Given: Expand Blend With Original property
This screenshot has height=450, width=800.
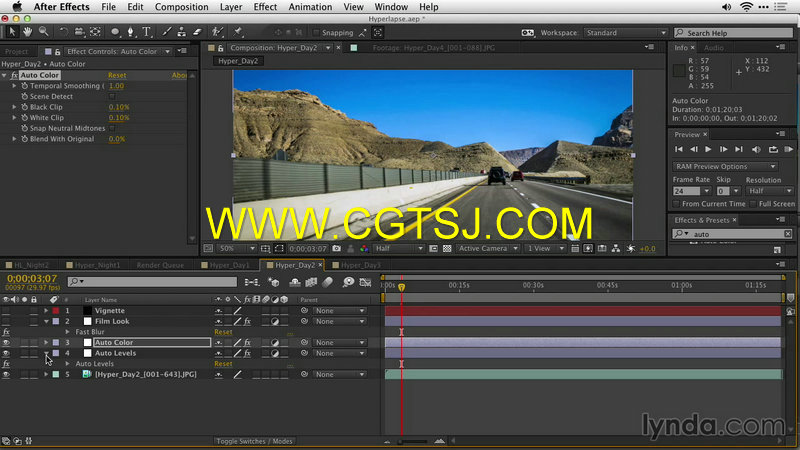Looking at the screenshot, I should point(14,139).
